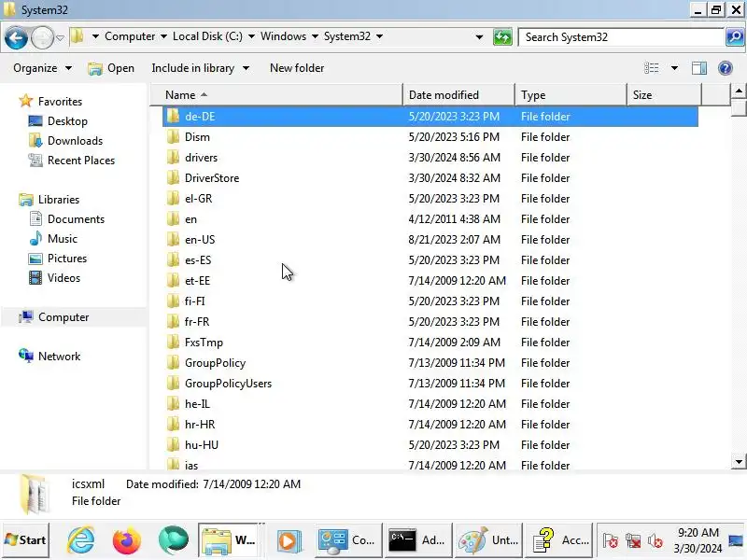Sort by the Name column header

click(x=276, y=95)
